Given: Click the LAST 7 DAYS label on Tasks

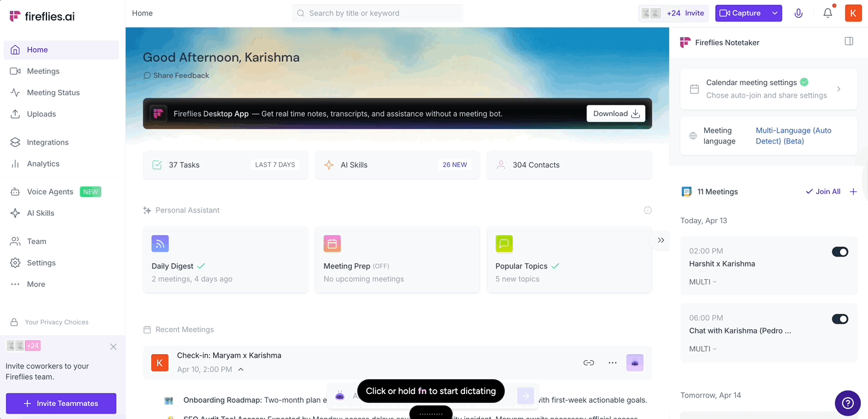Looking at the screenshot, I should 275,165.
